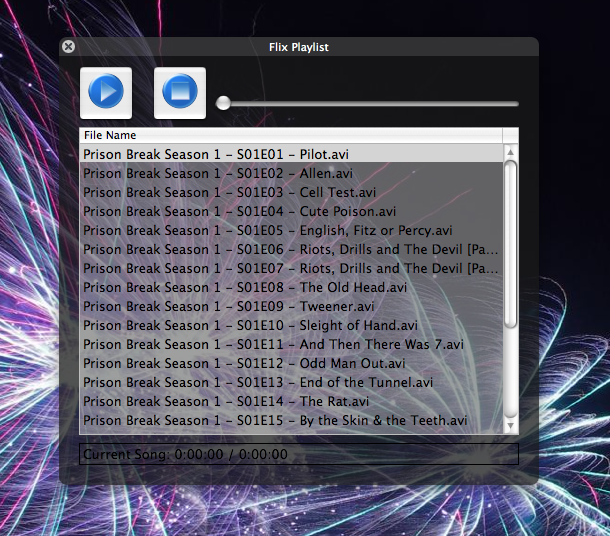
Task: Select S01E04 - Cute Poison.avi
Action: (291, 212)
